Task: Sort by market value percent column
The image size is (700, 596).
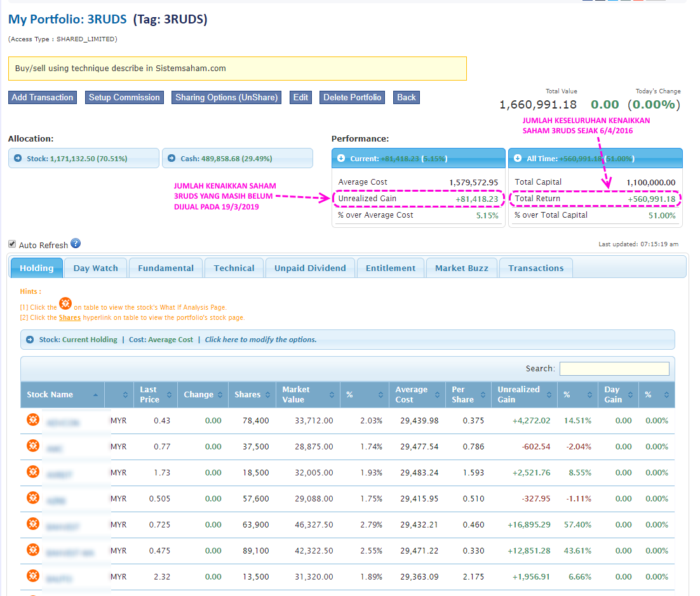Action: click(364, 395)
